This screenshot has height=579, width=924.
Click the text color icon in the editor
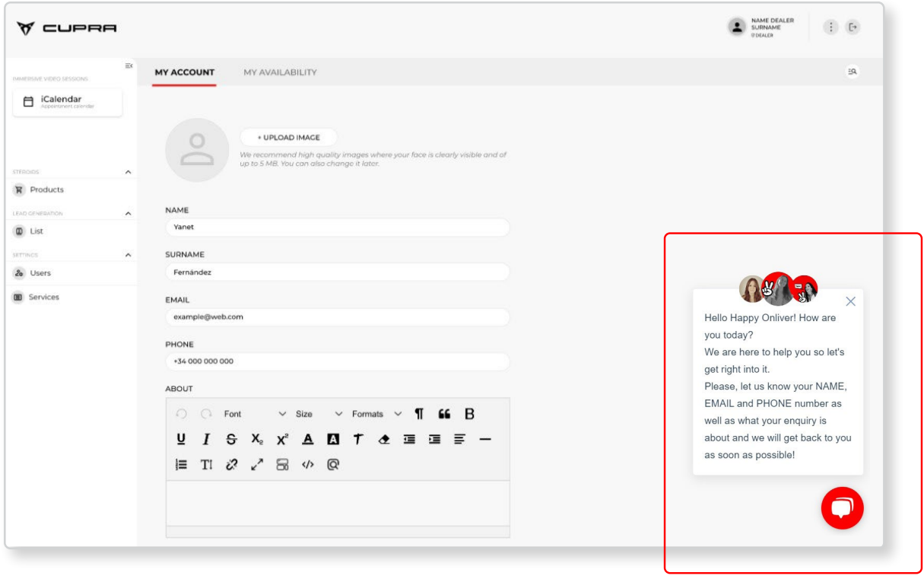pyautogui.click(x=308, y=439)
